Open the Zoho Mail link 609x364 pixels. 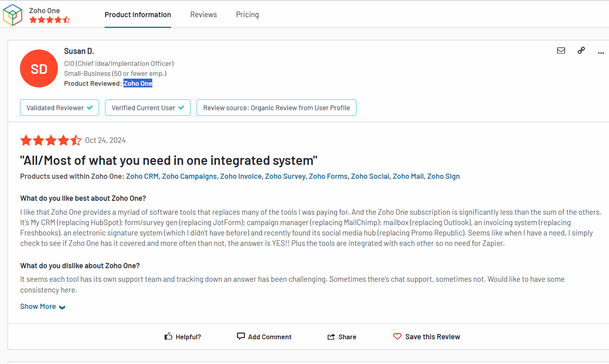click(x=408, y=176)
